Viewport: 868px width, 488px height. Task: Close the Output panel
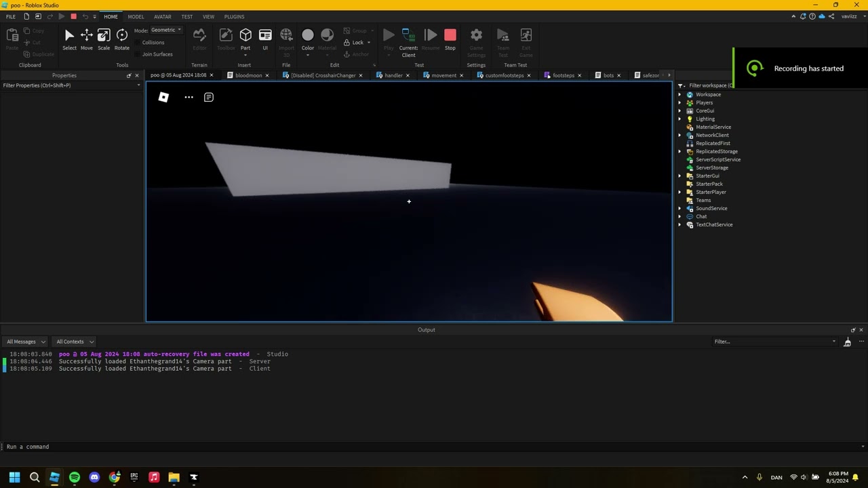click(861, 330)
